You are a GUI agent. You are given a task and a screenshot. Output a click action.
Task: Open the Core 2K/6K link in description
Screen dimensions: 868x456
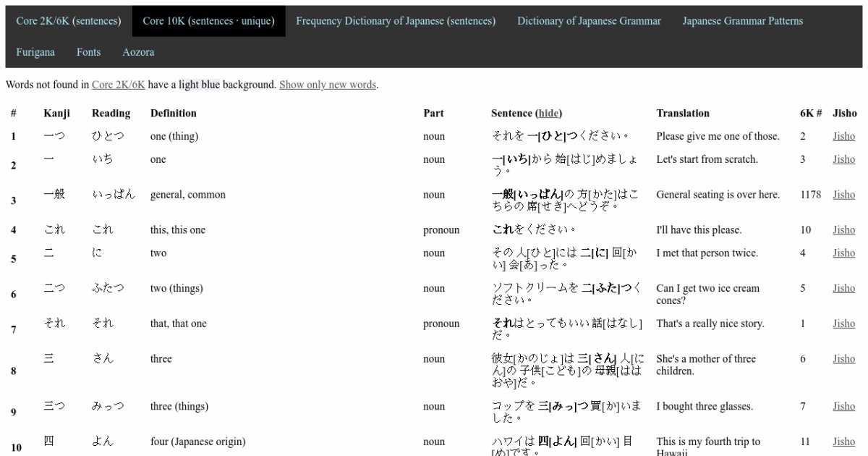pyautogui.click(x=117, y=85)
